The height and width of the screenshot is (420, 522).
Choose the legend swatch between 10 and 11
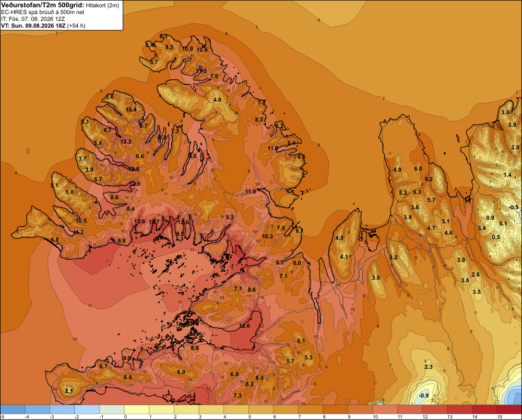tap(385, 410)
